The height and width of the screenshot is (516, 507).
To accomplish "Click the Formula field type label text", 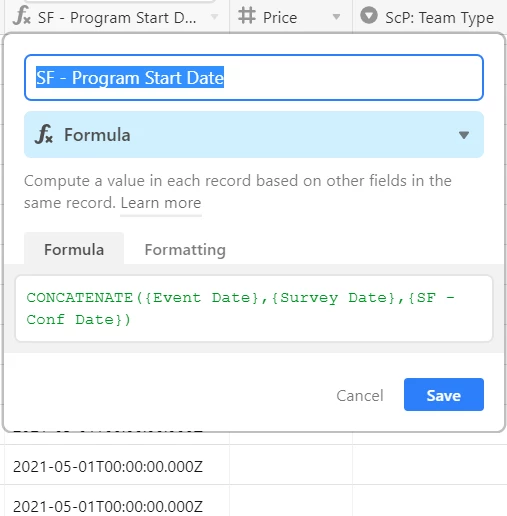I will point(97,135).
